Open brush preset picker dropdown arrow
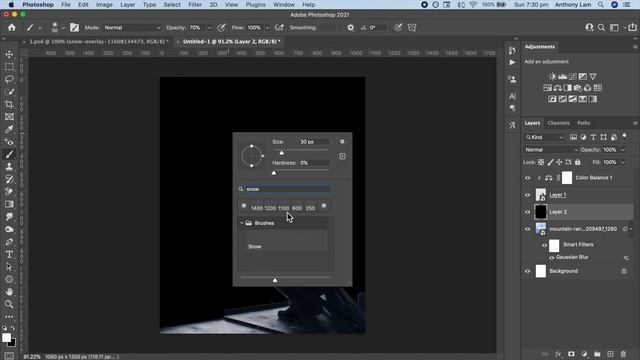Screen dimensions: 640x360 63,28
